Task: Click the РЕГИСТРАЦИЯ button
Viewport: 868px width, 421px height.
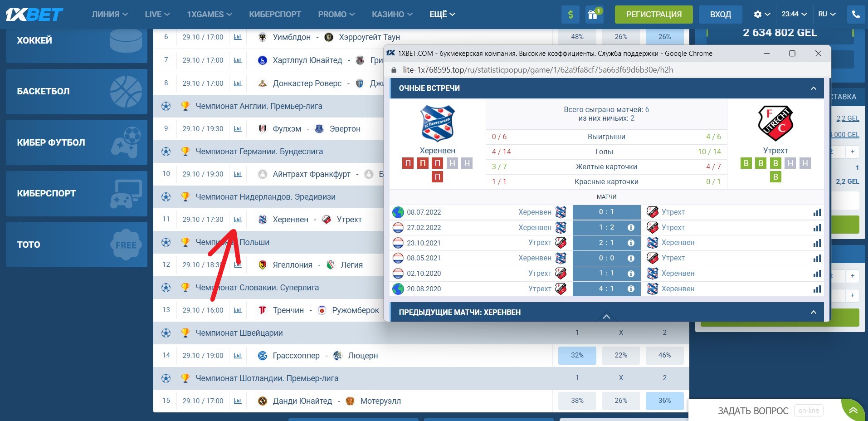Action: click(654, 15)
